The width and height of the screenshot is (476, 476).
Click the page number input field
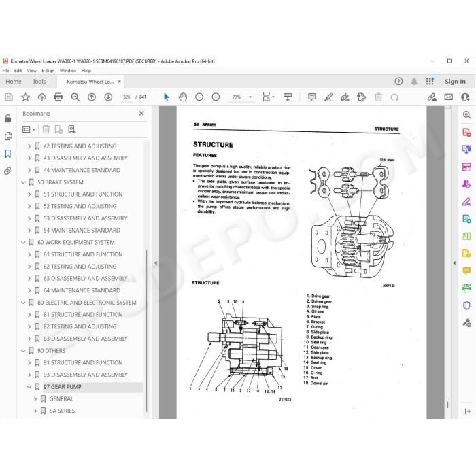coord(126,97)
